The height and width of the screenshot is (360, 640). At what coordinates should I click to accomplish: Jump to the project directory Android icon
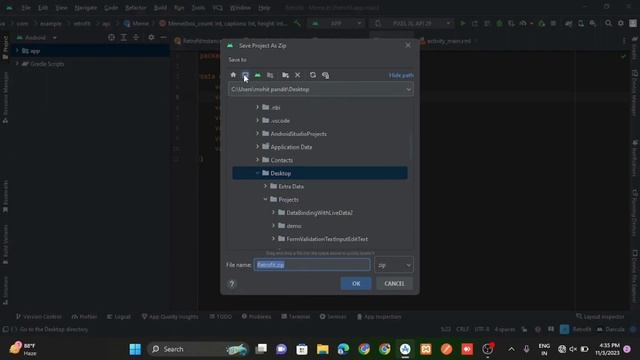(258, 75)
